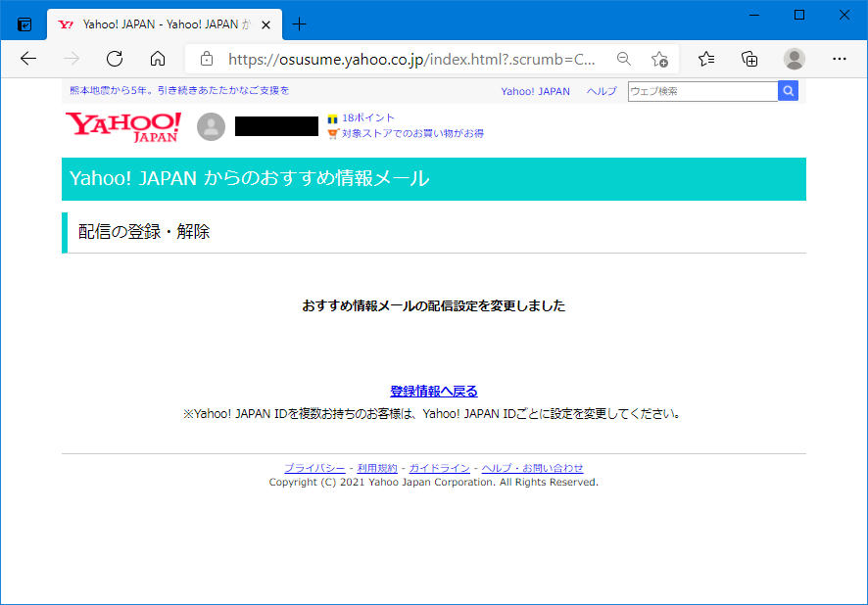Click the ウェブ検索 search input field
The image size is (868, 605).
pyautogui.click(x=702, y=91)
